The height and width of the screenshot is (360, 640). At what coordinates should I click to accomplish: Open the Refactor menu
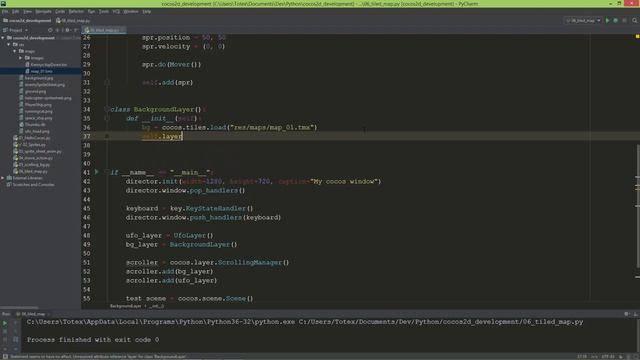(x=76, y=11)
